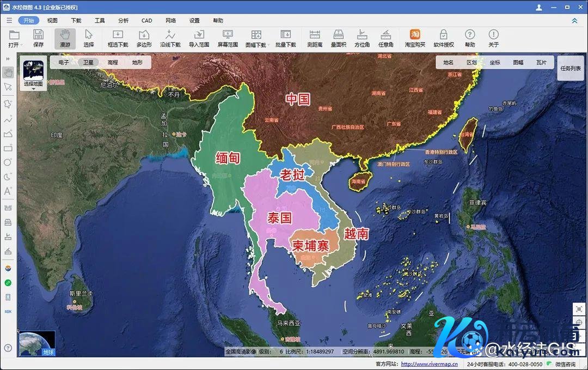This screenshot has height=370, width=588.
Task: Activate the 测距离 distance measuring tool
Action: pos(315,38)
